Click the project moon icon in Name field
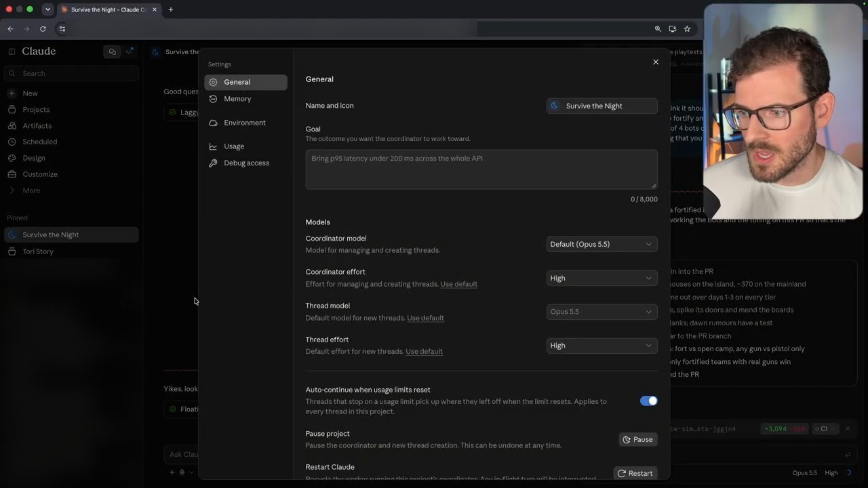Image resolution: width=868 pixels, height=488 pixels. (x=555, y=106)
